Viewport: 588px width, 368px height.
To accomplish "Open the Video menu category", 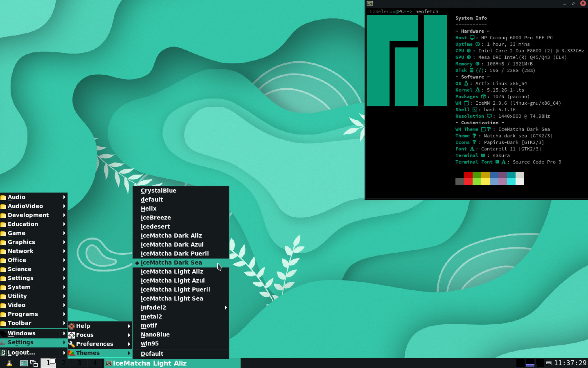I will (x=34, y=305).
